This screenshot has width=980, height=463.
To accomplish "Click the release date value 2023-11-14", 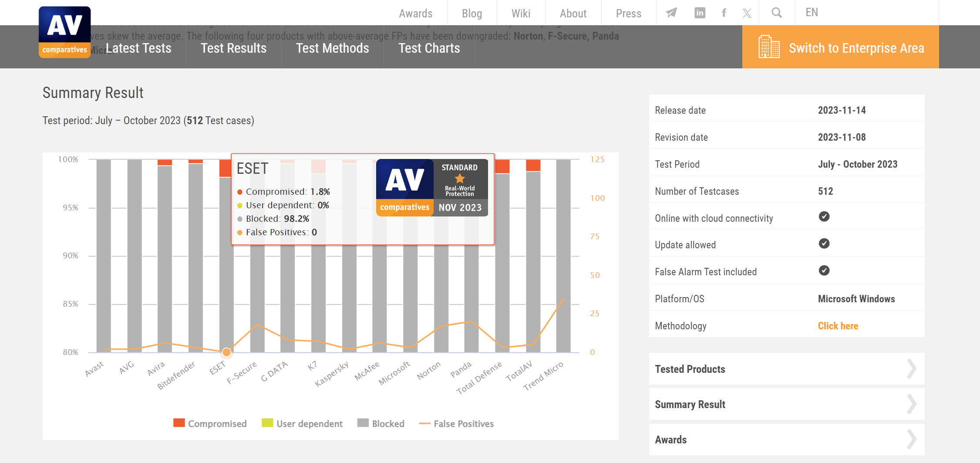I will coord(842,110).
